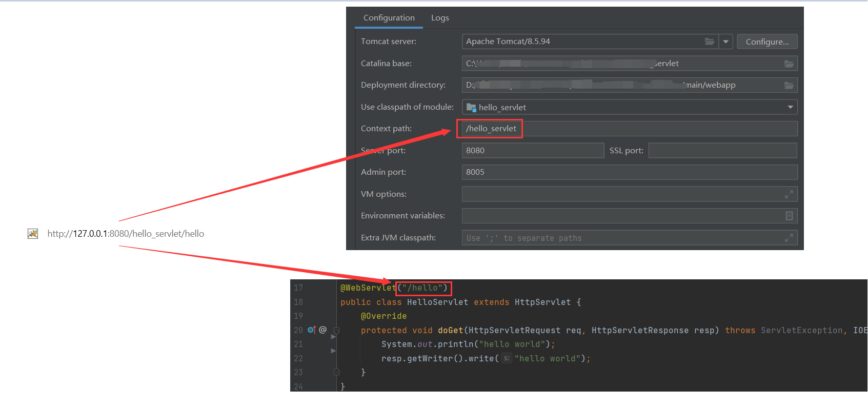This screenshot has height=409, width=868.
Task: Click the System.out.println statement
Action: coord(468,344)
